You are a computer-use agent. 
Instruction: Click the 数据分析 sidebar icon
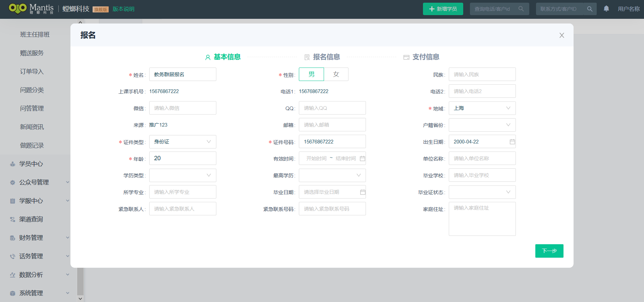[x=12, y=275]
